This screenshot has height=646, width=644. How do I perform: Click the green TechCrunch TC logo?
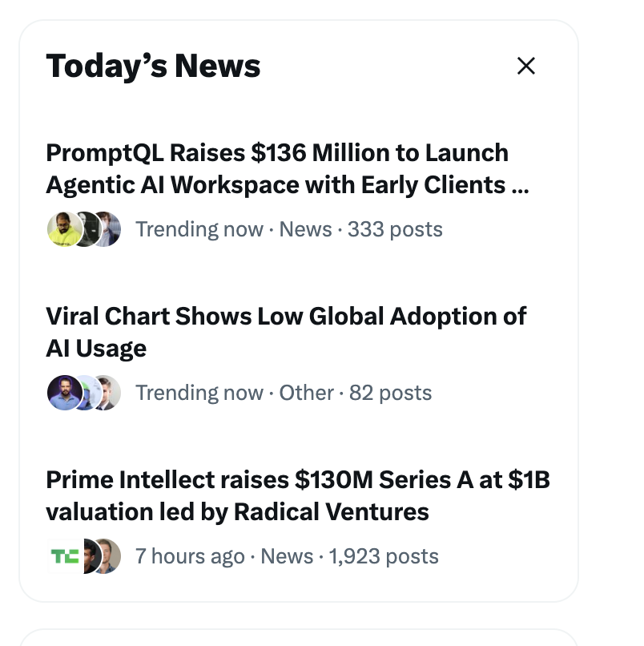point(65,556)
